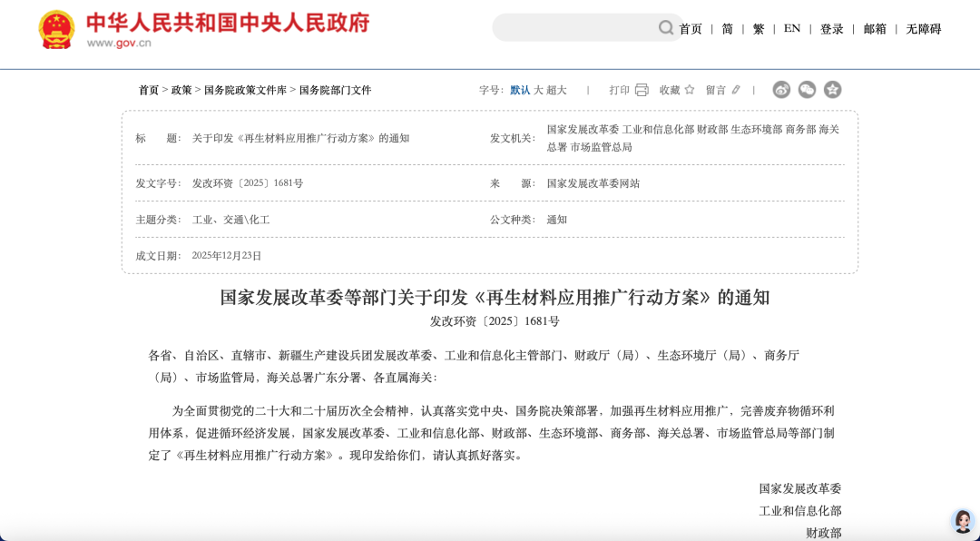Click the 2025年12月23日 date value
The height and width of the screenshot is (541, 980).
[x=226, y=255]
